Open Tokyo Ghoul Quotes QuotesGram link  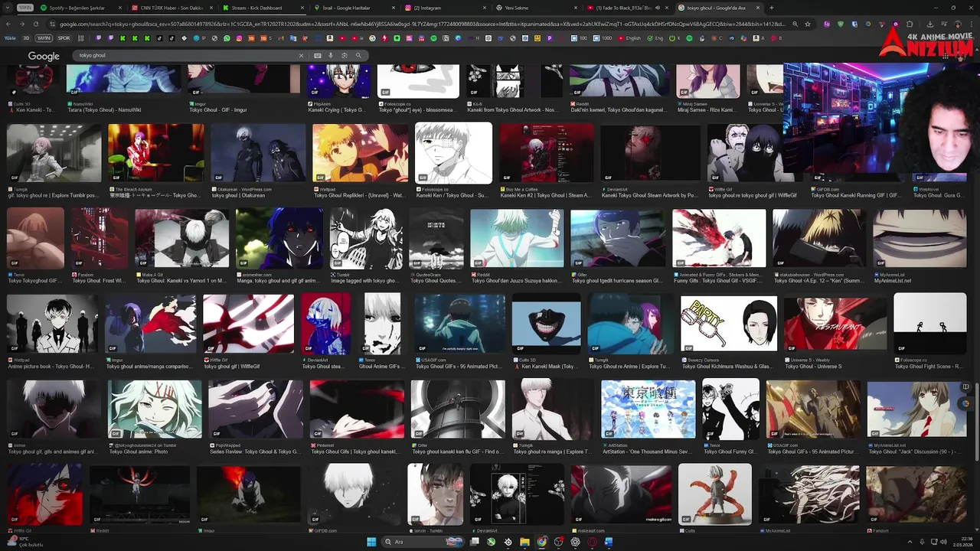tap(436, 281)
